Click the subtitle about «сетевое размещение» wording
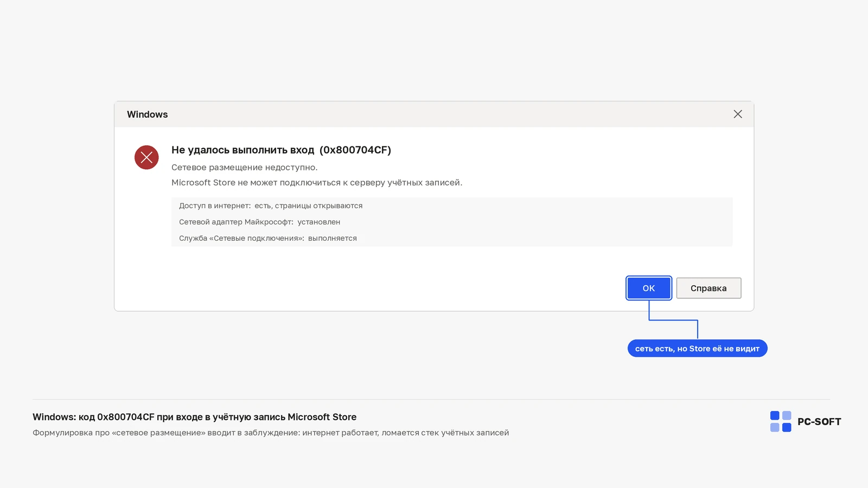This screenshot has height=488, width=868. pyautogui.click(x=271, y=433)
